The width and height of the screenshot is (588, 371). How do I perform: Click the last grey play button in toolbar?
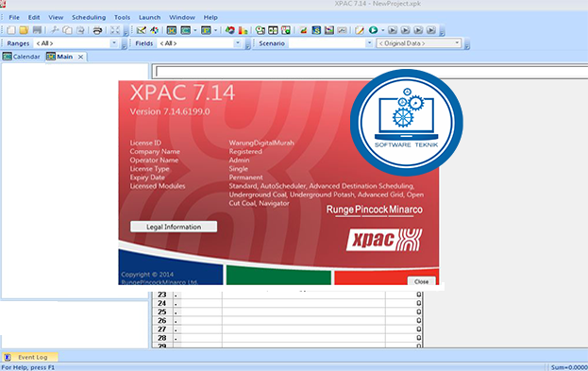[x=431, y=30]
